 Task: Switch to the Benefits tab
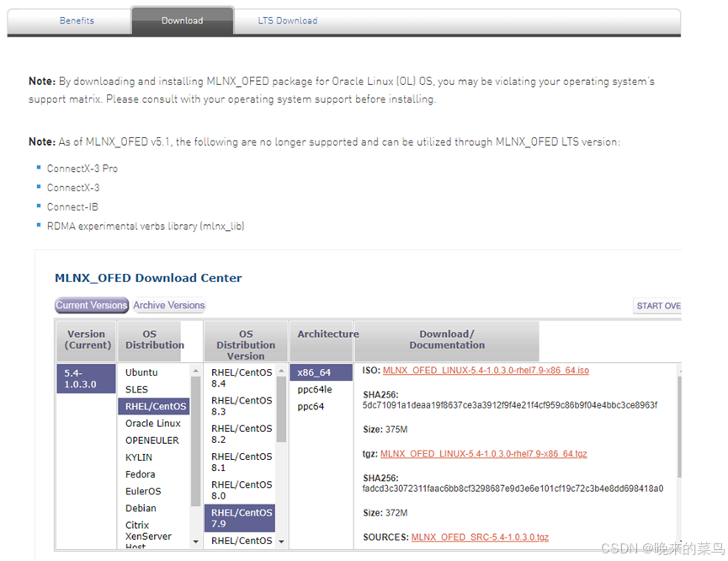point(77,20)
